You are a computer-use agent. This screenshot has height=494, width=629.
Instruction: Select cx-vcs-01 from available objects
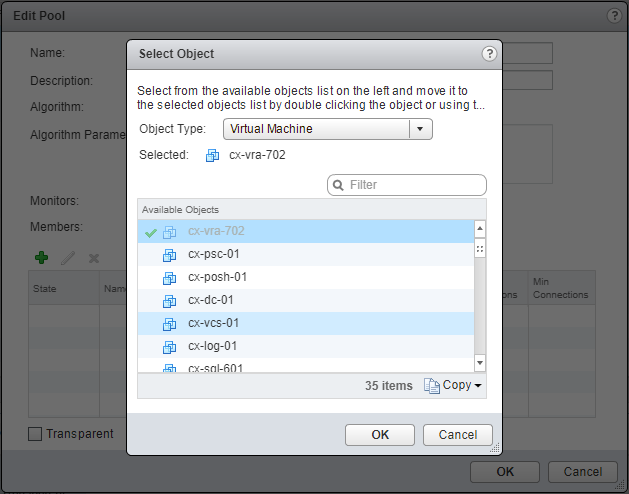click(x=212, y=323)
